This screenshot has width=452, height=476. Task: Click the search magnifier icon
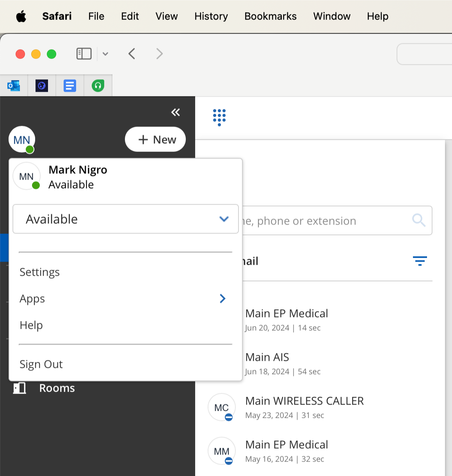point(418,220)
